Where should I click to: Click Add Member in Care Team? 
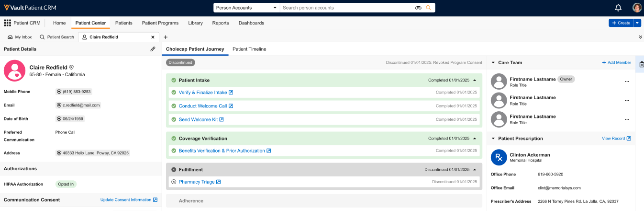tap(616, 63)
